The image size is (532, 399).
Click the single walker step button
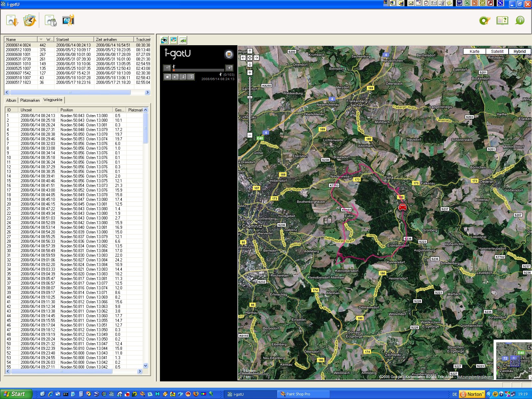coord(183,77)
